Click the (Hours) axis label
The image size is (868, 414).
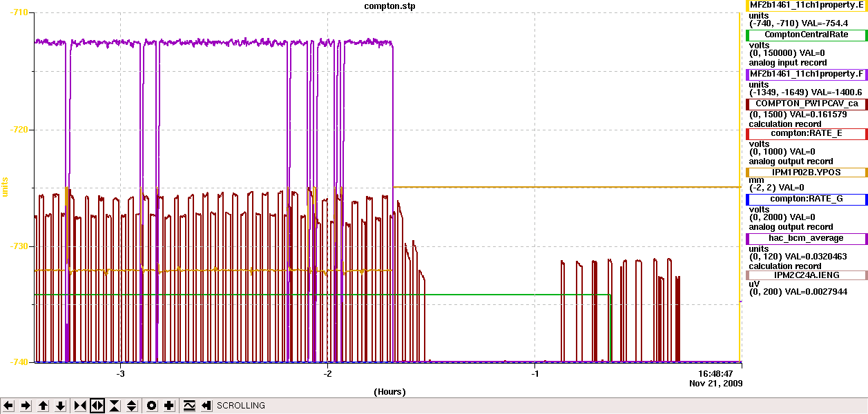point(389,391)
